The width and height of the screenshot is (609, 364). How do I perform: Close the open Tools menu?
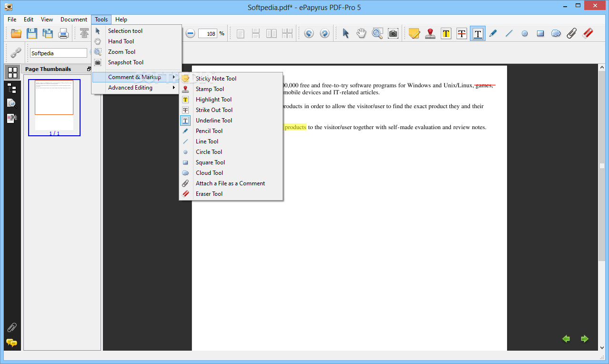(x=101, y=20)
